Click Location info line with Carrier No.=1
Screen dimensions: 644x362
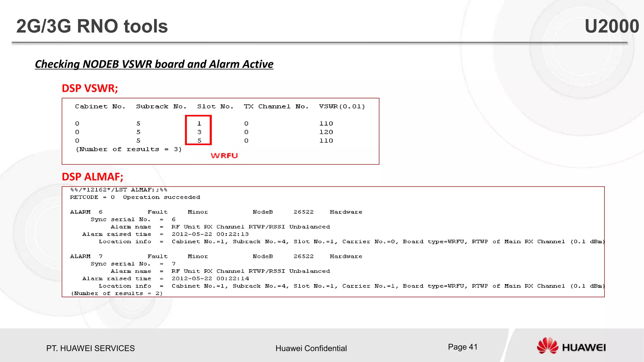(351, 286)
